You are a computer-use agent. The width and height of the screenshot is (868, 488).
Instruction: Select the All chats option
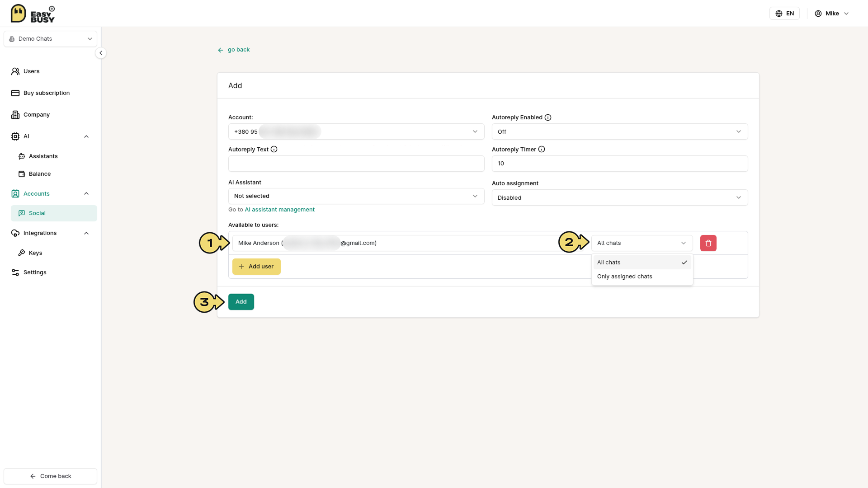[642, 263]
